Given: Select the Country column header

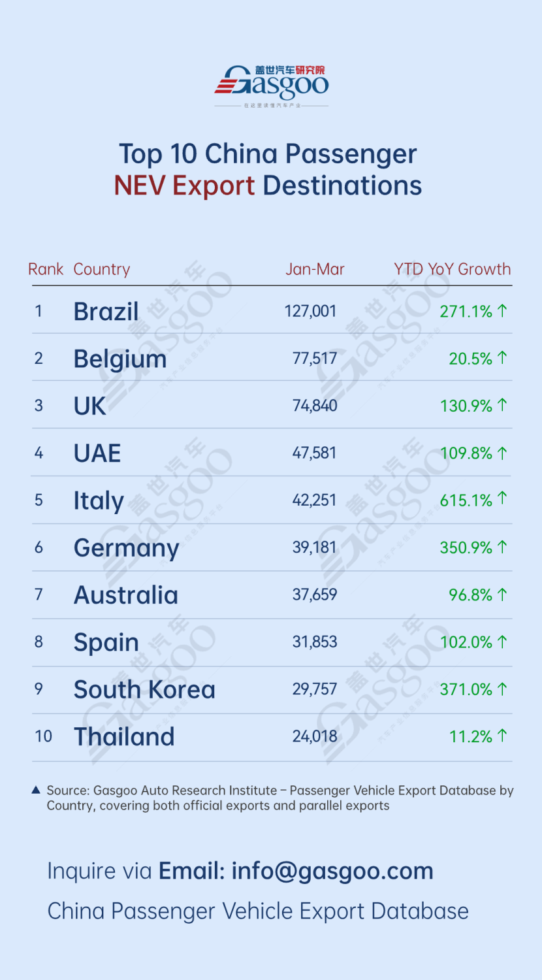Looking at the screenshot, I should [102, 269].
